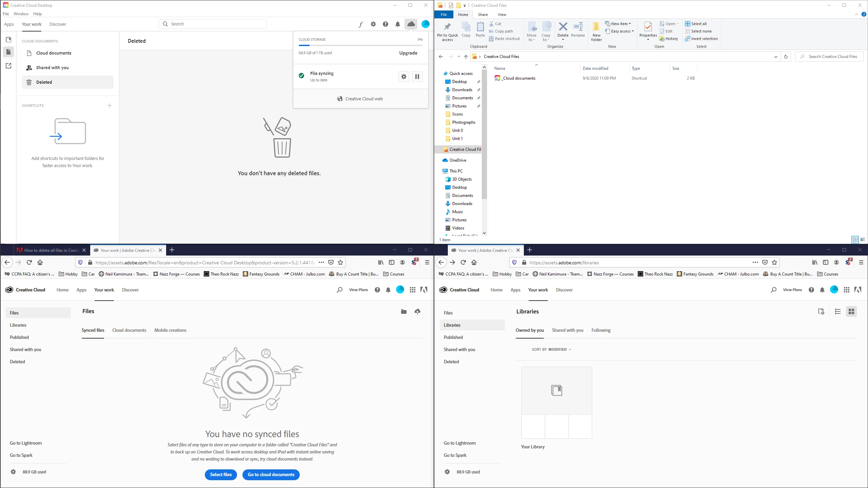Click the upload to cloud icon in Files
Image resolution: width=868 pixels, height=488 pixels.
tap(417, 311)
